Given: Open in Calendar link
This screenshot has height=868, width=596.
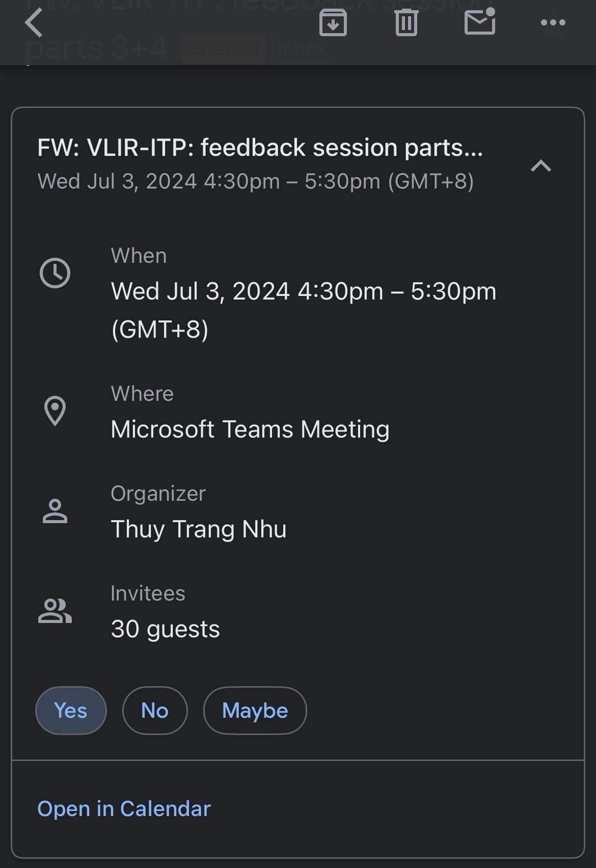Looking at the screenshot, I should (x=124, y=808).
